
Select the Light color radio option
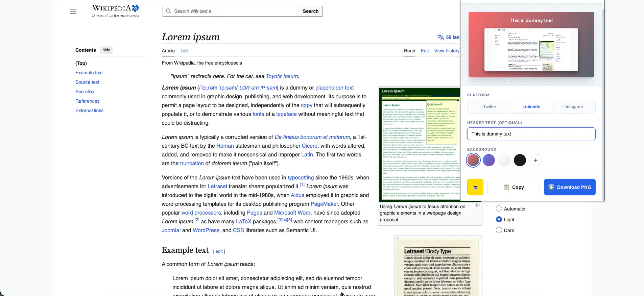[499, 220]
